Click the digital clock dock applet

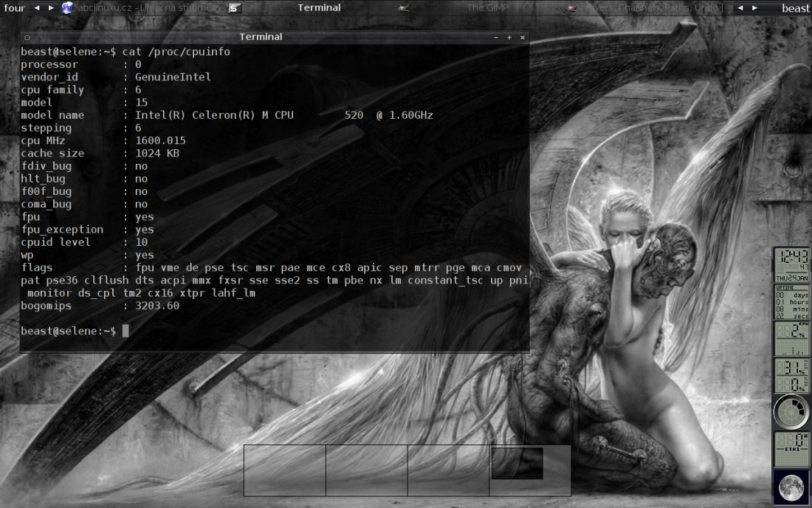click(x=791, y=264)
